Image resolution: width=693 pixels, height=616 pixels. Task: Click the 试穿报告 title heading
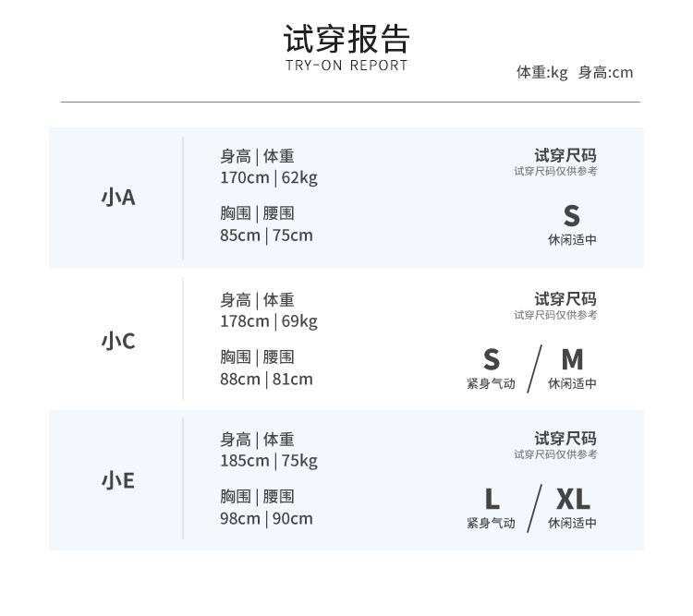coord(346,39)
